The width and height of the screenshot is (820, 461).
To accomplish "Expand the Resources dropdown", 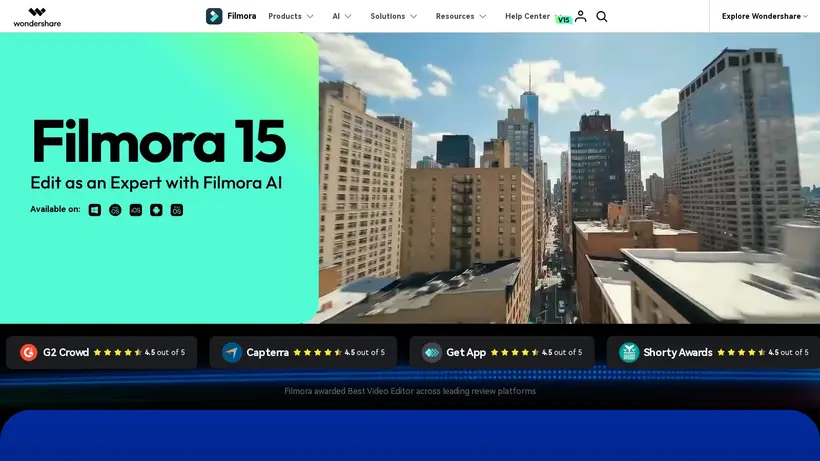I will (x=461, y=16).
